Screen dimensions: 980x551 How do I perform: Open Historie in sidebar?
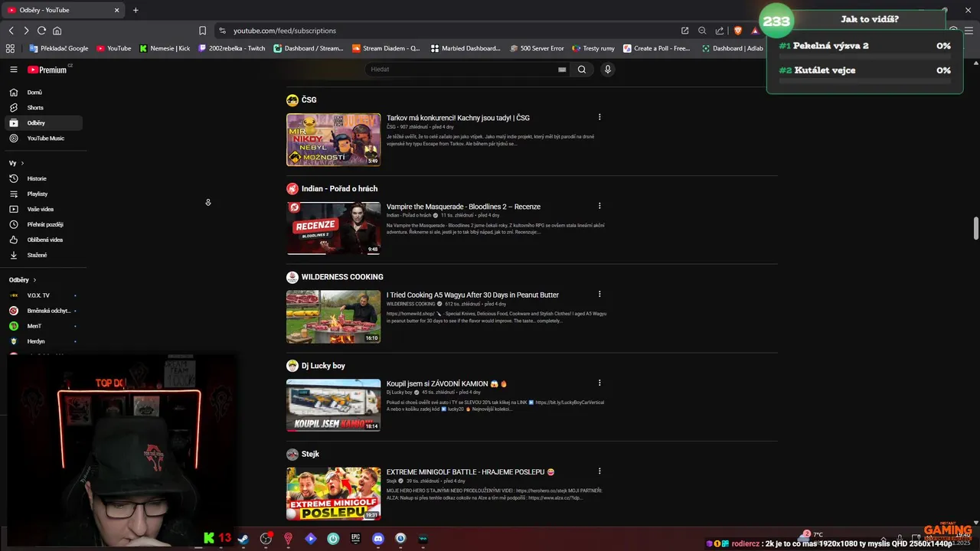[43, 178]
